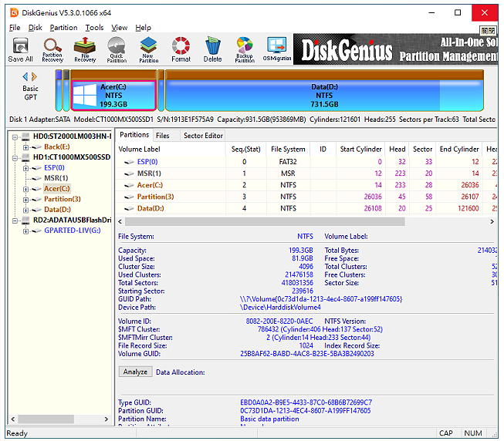
Task: Switch to the Sector Editor tab
Action: 203,136
